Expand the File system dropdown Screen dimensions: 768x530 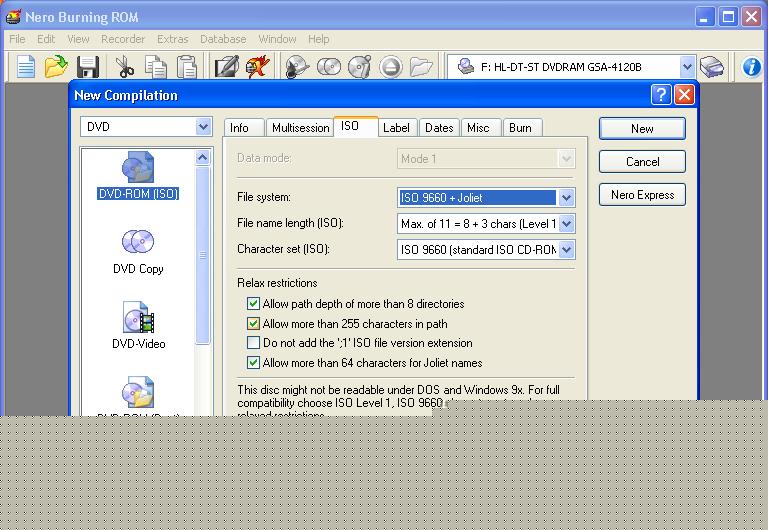click(566, 198)
